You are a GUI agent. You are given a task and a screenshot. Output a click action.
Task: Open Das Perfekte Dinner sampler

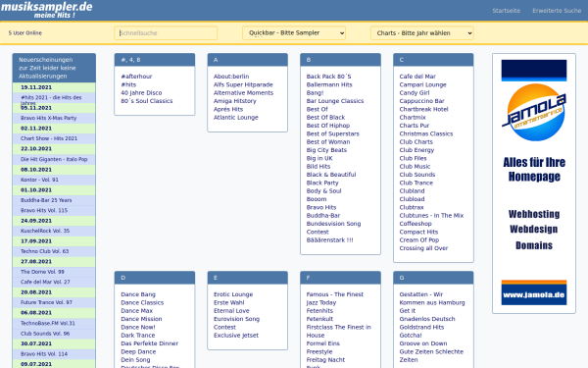[149, 343]
